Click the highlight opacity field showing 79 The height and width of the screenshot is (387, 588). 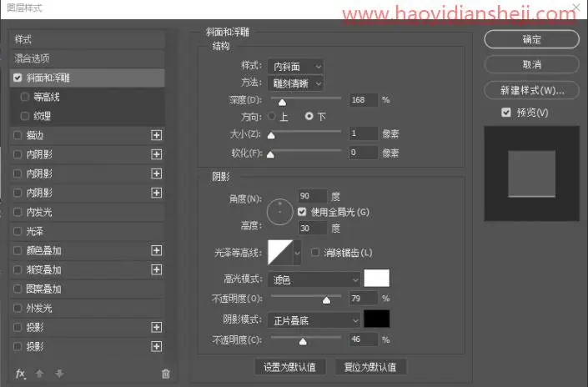point(364,299)
